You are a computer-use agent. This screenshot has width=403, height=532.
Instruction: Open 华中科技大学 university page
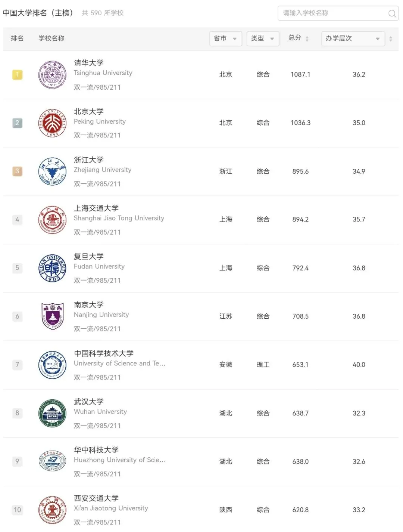96,450
